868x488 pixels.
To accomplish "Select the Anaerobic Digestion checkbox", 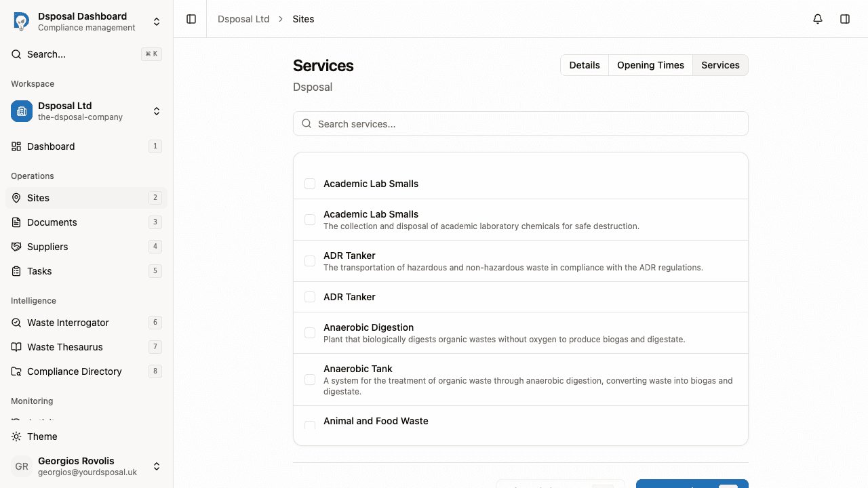I will pyautogui.click(x=310, y=332).
